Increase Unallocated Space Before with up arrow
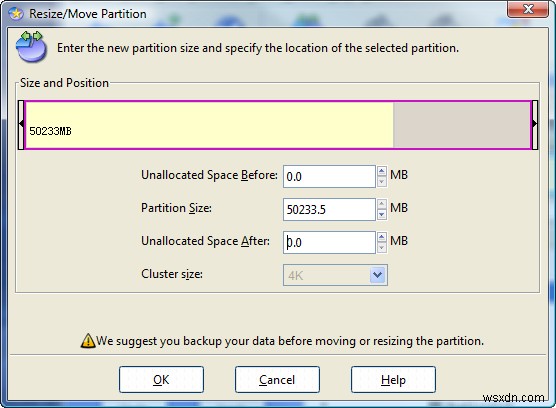Screen dimensions: 556x408 [382, 171]
